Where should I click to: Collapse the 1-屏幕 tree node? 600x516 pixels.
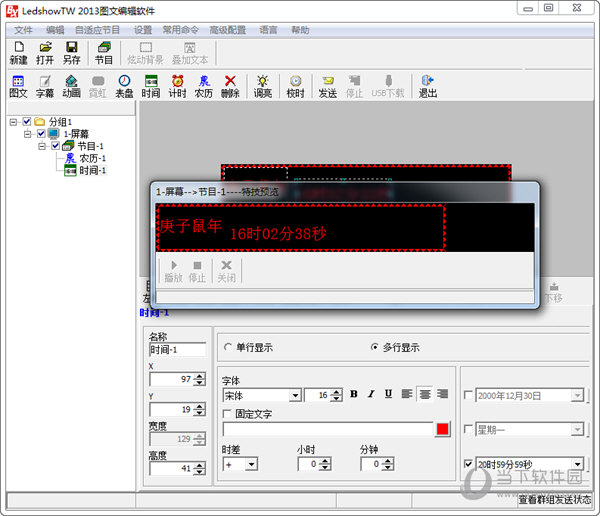coord(28,134)
